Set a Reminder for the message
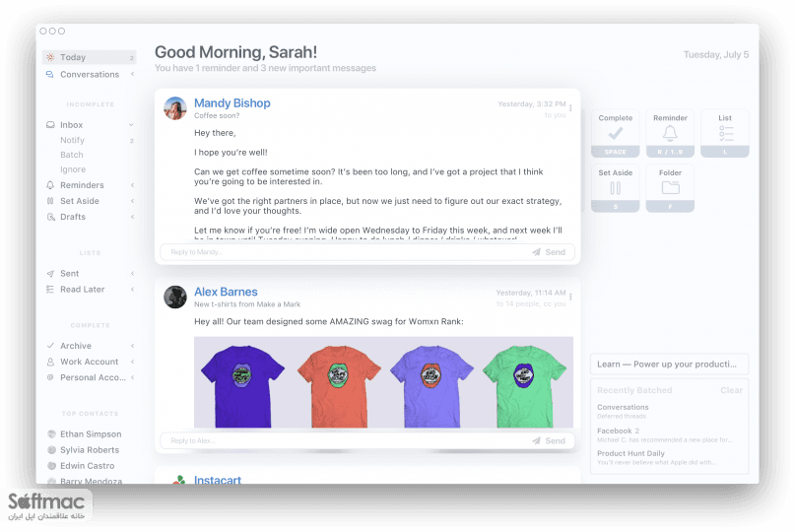The height and width of the screenshot is (532, 795). pyautogui.click(x=670, y=133)
